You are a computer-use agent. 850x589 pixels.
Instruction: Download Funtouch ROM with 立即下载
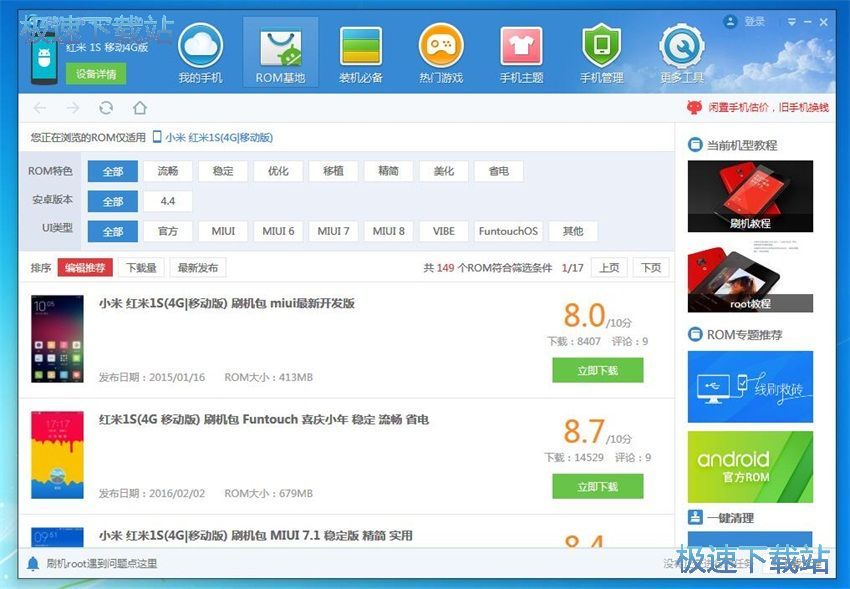[x=598, y=487]
